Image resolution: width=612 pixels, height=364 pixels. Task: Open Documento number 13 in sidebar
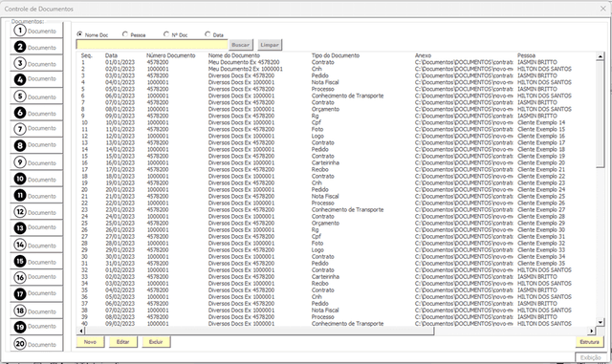(x=36, y=227)
